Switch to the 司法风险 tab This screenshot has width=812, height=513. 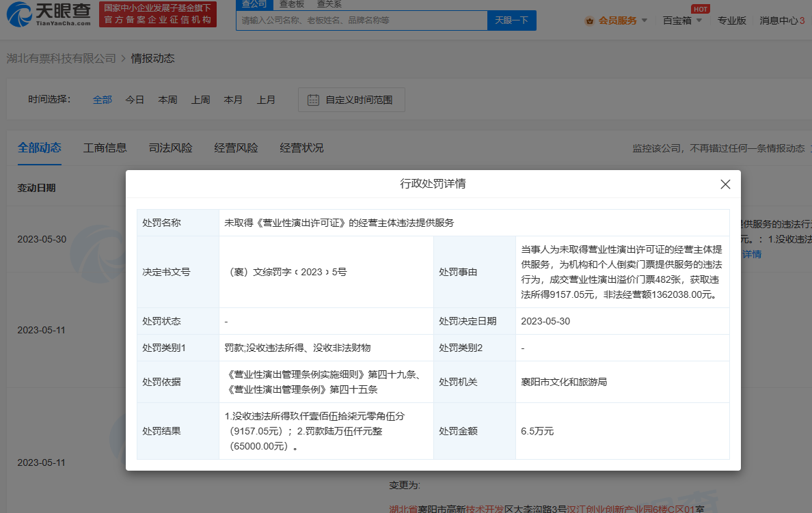click(x=170, y=148)
